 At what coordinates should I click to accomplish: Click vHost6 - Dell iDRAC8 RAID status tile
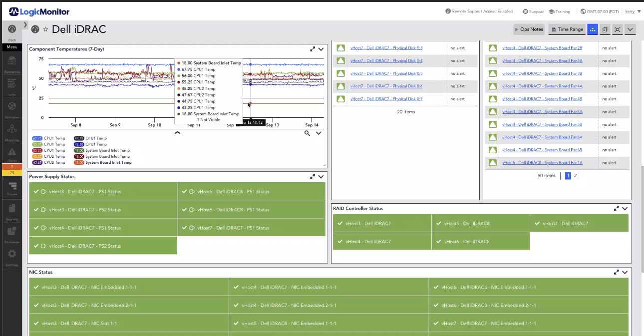pyautogui.click(x=480, y=242)
